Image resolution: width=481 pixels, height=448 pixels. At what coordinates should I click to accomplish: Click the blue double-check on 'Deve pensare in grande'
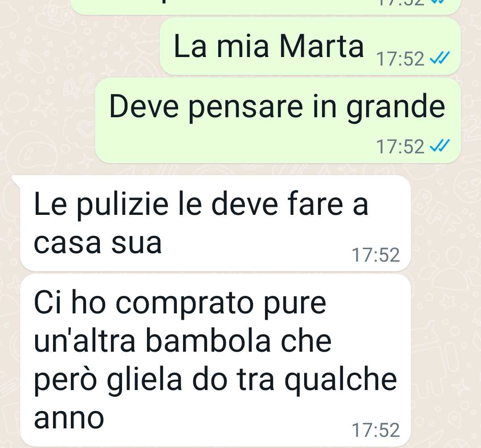[440, 146]
